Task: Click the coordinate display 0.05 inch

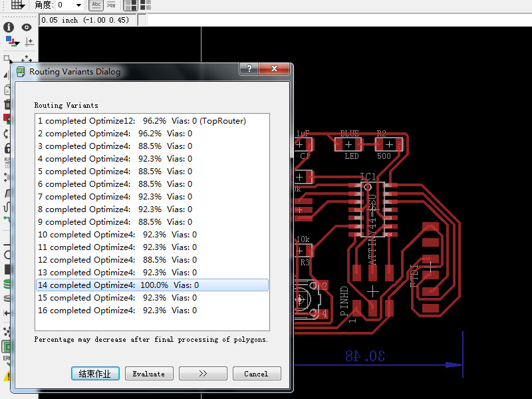Action: coord(85,20)
